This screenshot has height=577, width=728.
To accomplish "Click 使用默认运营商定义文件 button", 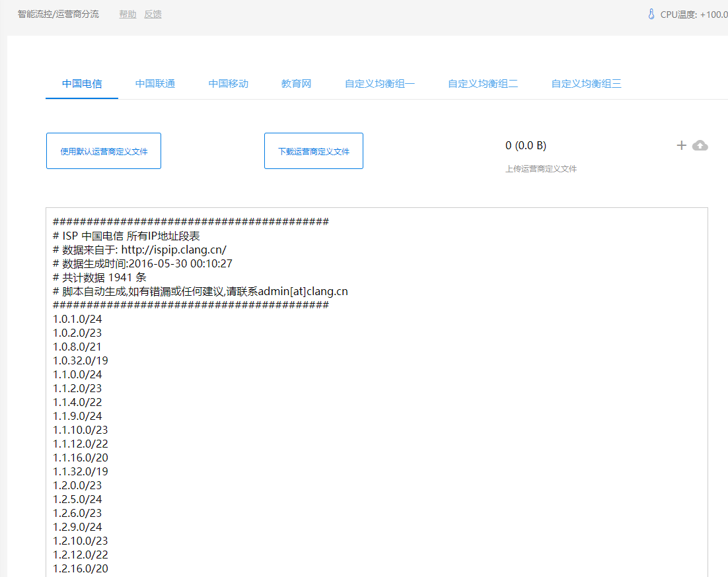I will pos(104,151).
